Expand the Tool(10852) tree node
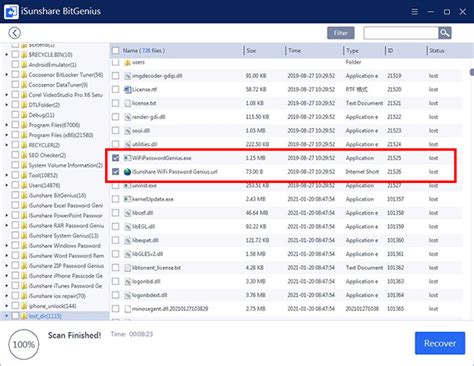The width and height of the screenshot is (474, 366). coord(6,175)
